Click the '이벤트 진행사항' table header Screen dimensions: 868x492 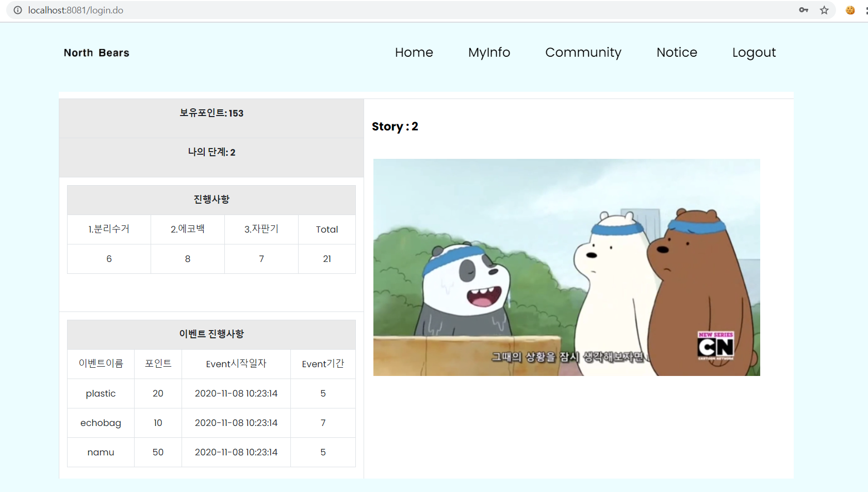211,334
